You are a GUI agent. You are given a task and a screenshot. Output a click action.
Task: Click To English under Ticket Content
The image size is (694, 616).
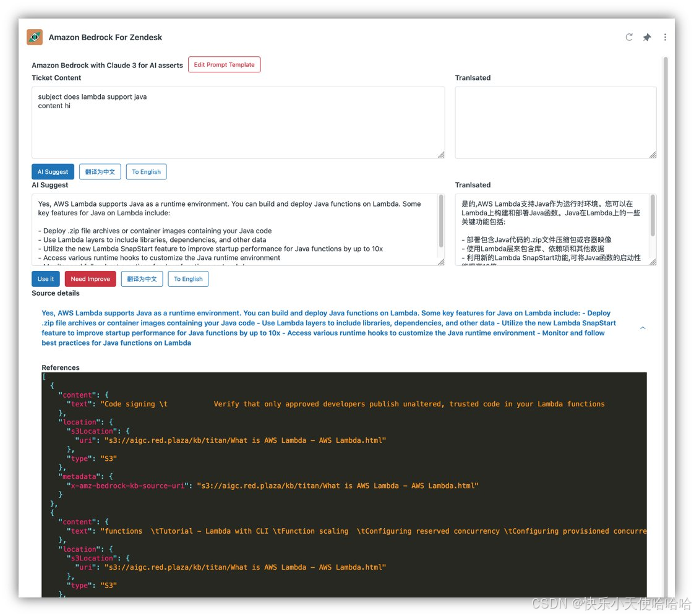pos(146,171)
